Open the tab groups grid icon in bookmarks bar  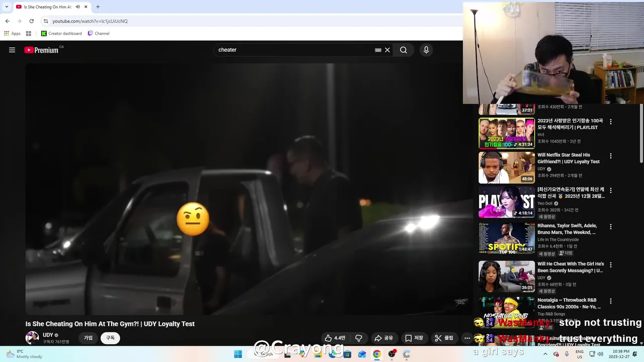[x=29, y=33]
